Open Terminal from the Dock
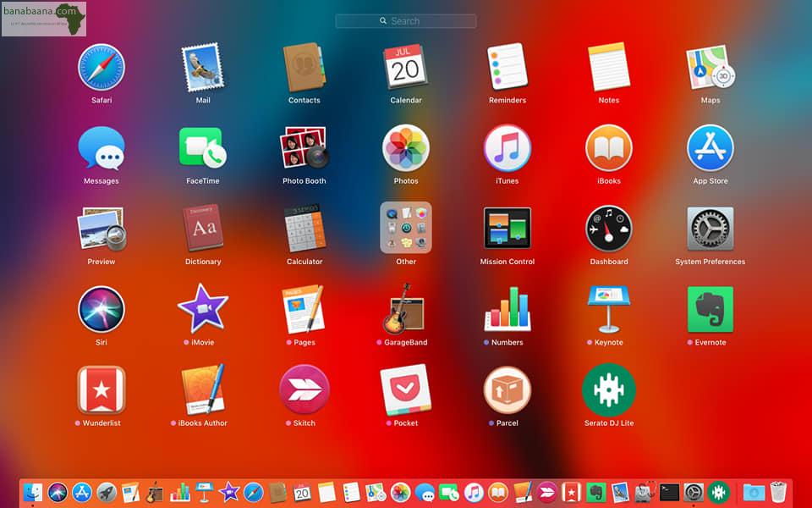The height and width of the screenshot is (508, 812). tap(669, 492)
